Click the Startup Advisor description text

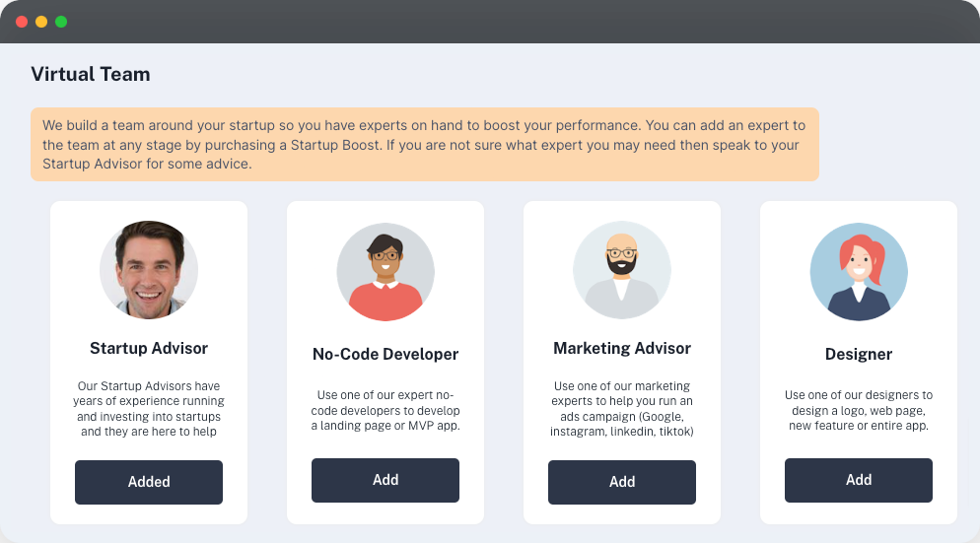[149, 409]
